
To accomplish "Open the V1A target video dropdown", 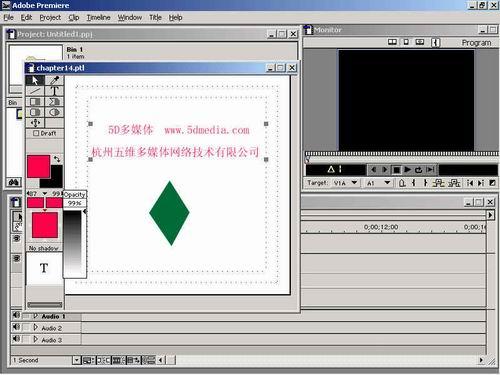I will click(354, 183).
